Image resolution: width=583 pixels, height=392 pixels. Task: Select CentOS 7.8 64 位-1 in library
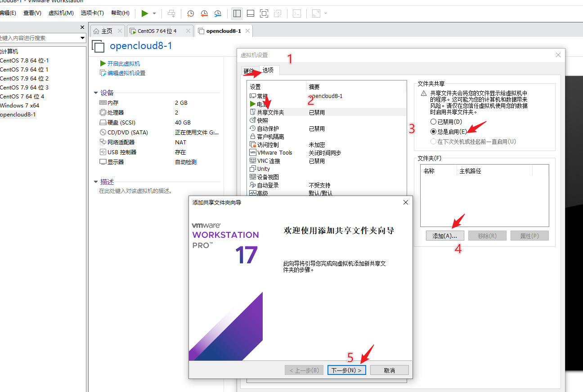tap(24, 61)
